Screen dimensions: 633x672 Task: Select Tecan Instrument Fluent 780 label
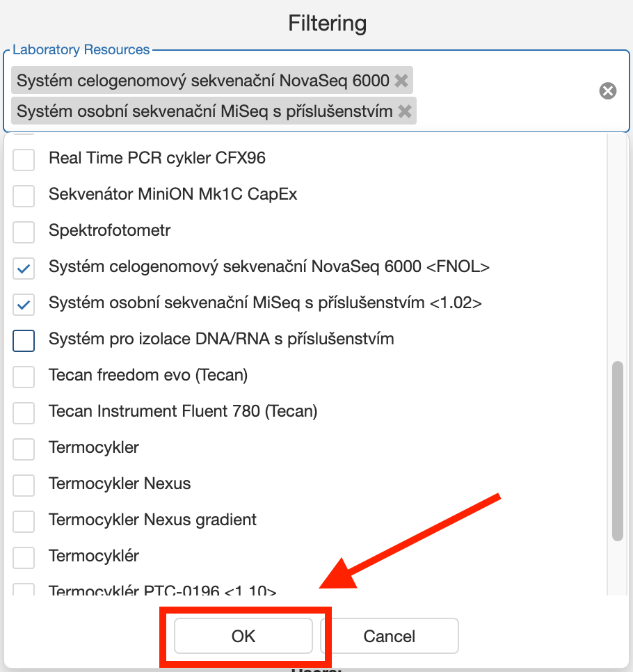click(x=183, y=411)
